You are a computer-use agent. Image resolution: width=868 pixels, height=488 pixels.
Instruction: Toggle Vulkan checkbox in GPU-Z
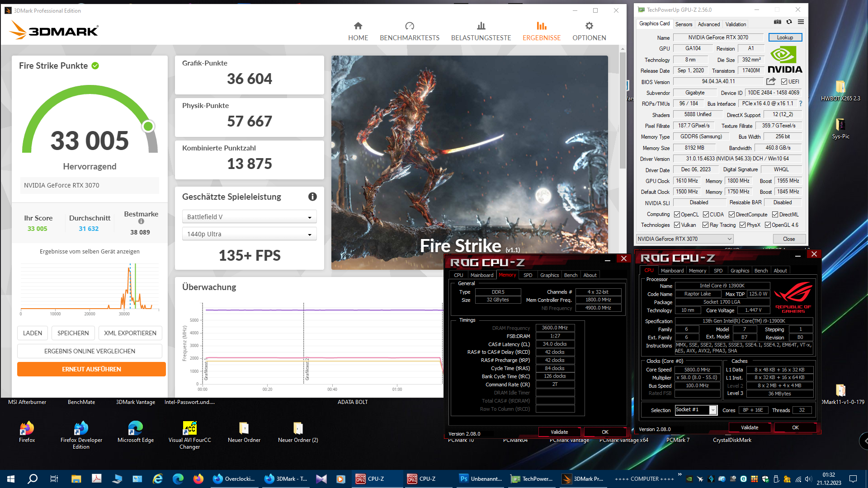(677, 225)
